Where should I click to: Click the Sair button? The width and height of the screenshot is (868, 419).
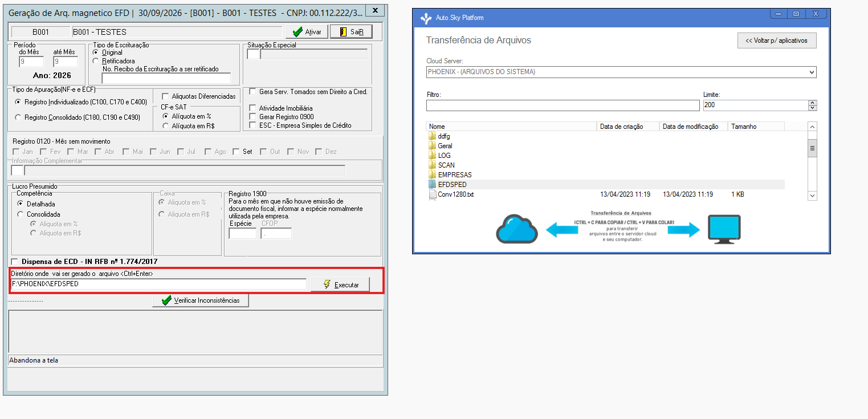pos(351,32)
